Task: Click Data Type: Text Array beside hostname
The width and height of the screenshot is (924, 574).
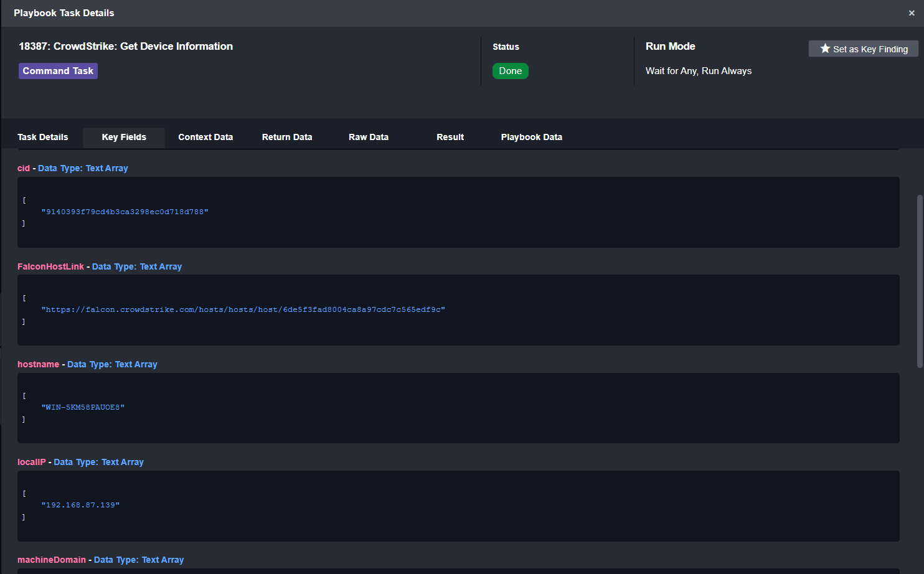Action: [x=112, y=364]
